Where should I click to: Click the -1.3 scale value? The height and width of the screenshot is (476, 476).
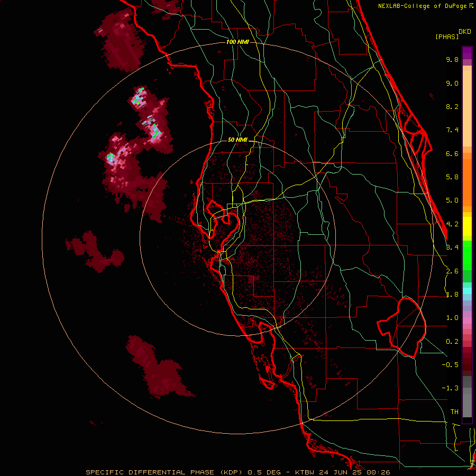point(450,388)
